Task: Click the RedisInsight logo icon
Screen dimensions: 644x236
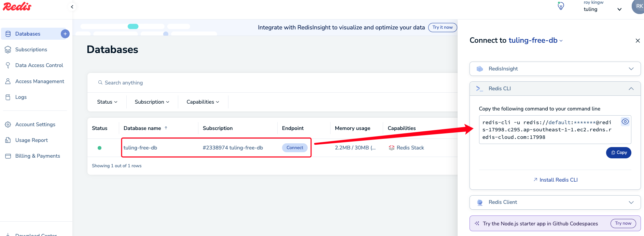Action: (480, 69)
